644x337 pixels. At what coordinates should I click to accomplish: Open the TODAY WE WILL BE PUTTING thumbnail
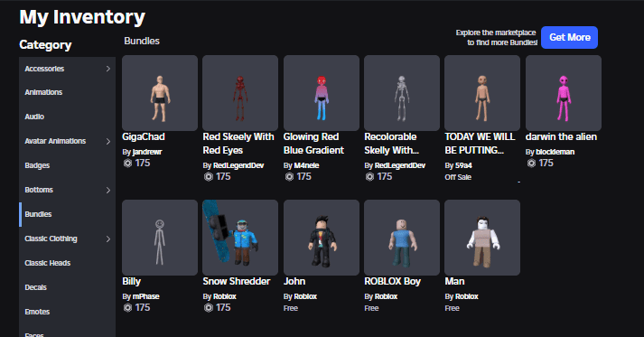[x=482, y=93]
